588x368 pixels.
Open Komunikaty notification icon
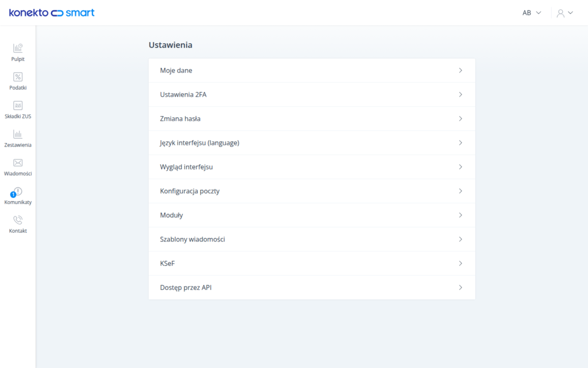17,192
